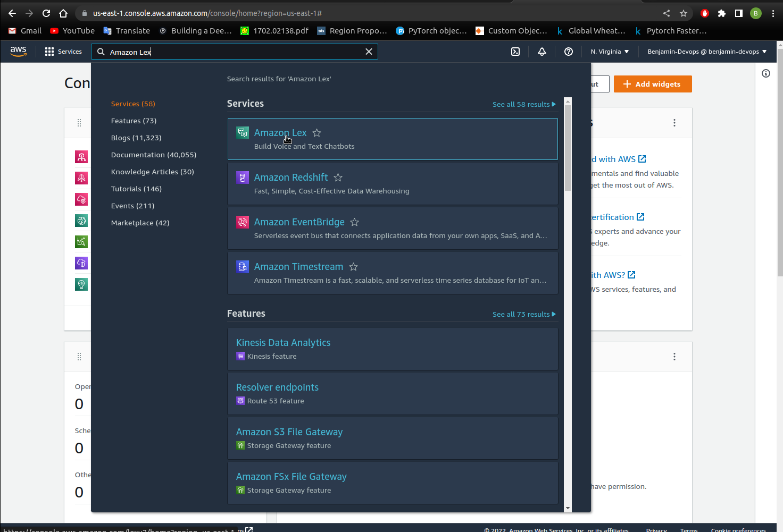Open the Translate bookmark
Image resolution: width=783 pixels, height=532 pixels.
tap(127, 31)
